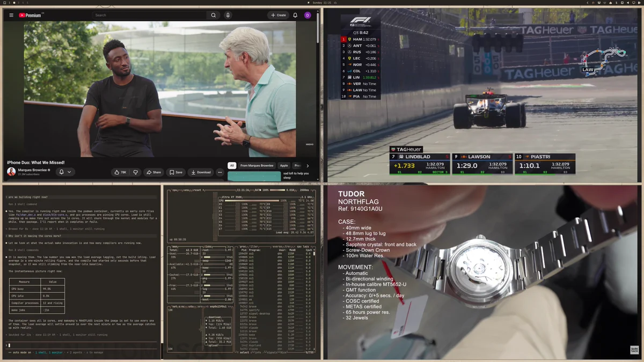Dislike the iPhone Duo video
The width and height of the screenshot is (644, 362).
136,172
